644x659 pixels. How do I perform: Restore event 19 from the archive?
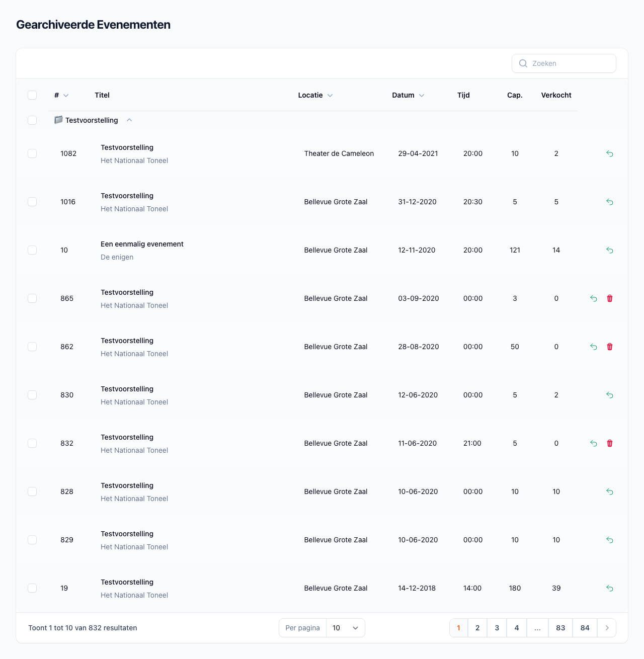coord(609,588)
